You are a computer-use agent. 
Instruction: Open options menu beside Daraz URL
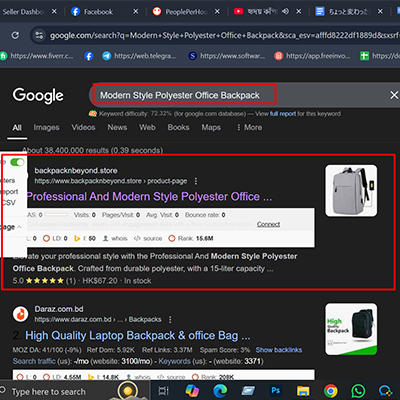[x=170, y=319]
